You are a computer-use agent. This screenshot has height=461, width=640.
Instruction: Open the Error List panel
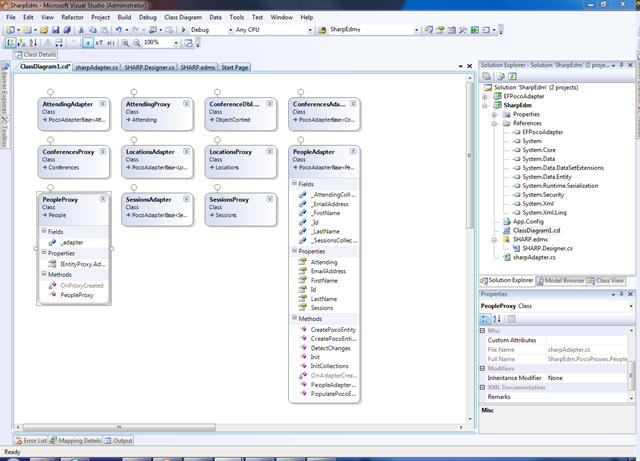(31, 441)
